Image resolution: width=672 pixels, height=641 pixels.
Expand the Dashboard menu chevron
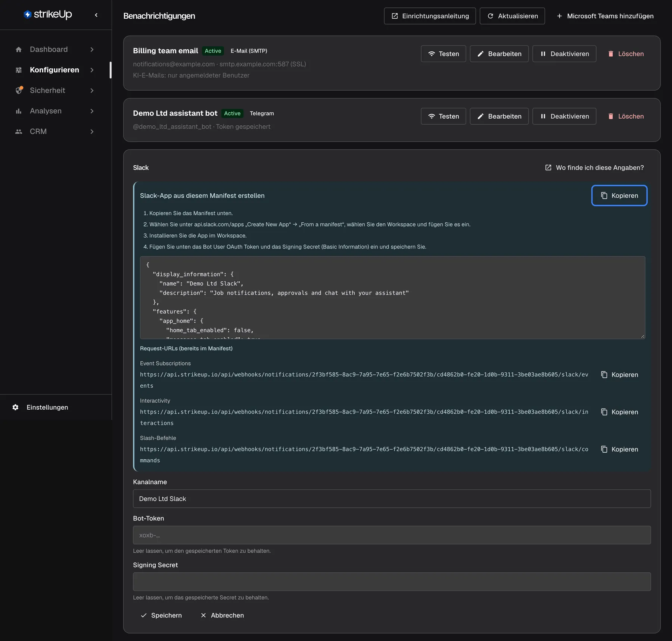coord(92,50)
